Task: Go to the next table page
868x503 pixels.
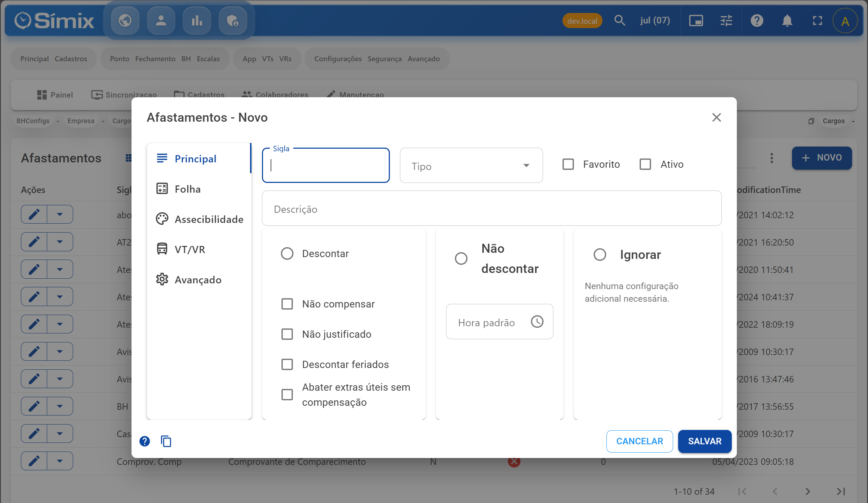Action: tap(807, 491)
